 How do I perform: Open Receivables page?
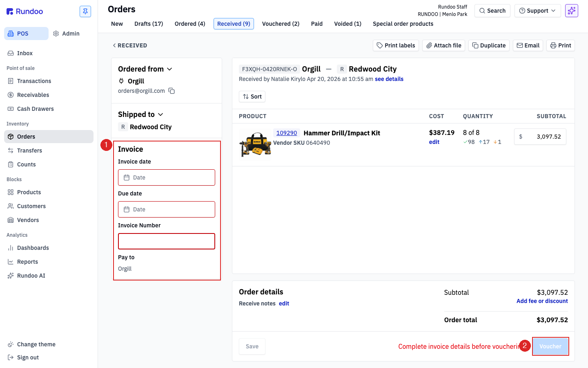[x=49, y=95]
